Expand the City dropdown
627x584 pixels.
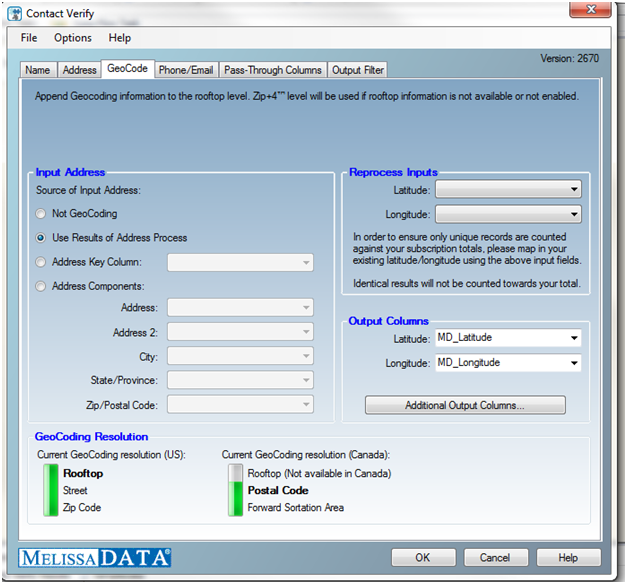click(240, 356)
